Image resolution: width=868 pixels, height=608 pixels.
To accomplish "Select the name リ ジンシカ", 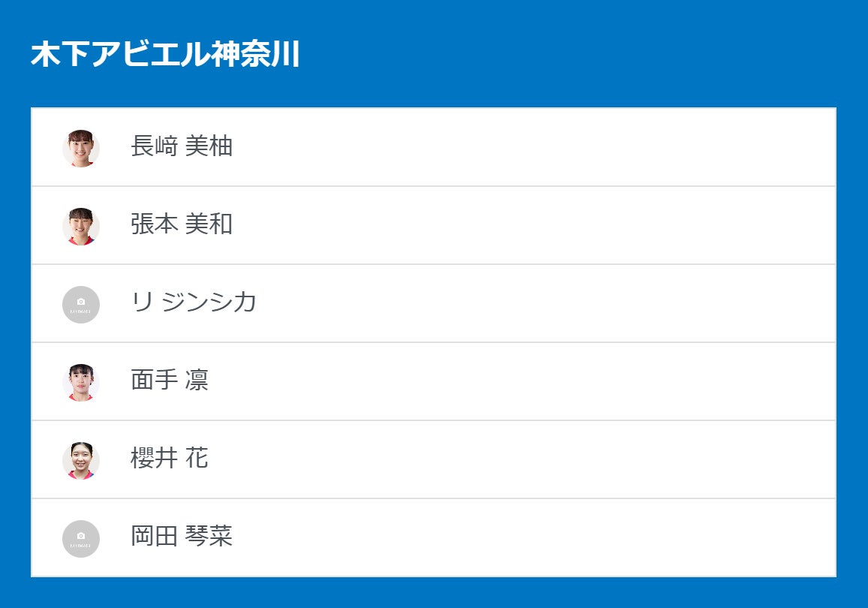I will pos(194,302).
